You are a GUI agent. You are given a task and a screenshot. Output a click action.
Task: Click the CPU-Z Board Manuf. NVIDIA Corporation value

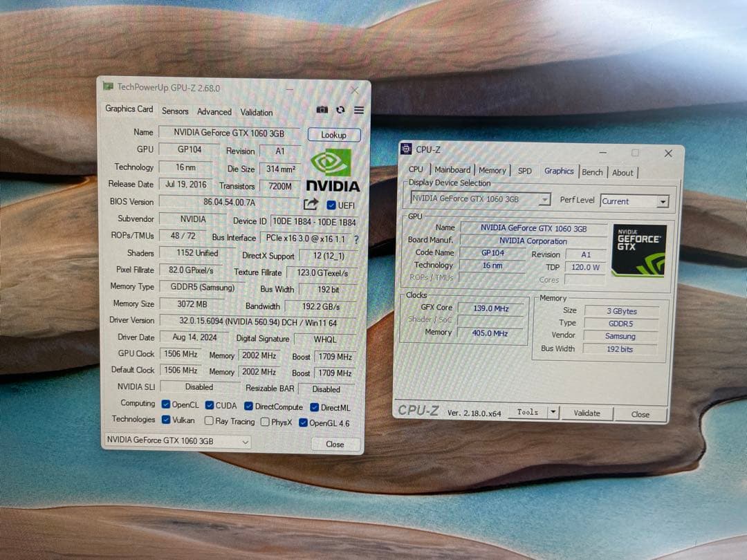(x=533, y=241)
